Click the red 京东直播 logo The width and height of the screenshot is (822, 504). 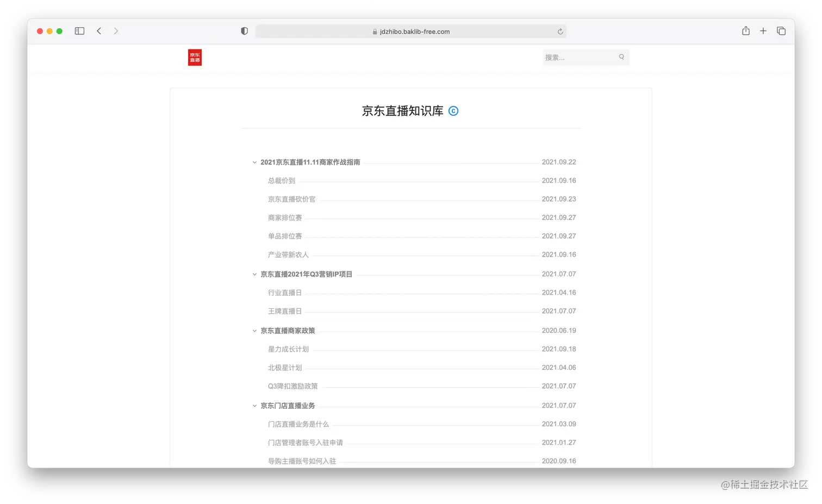tap(195, 57)
